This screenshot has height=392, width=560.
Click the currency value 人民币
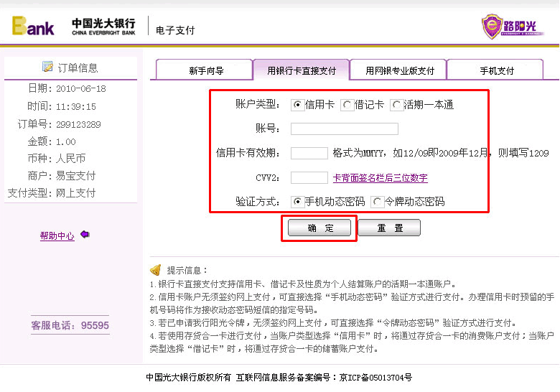(x=70, y=158)
